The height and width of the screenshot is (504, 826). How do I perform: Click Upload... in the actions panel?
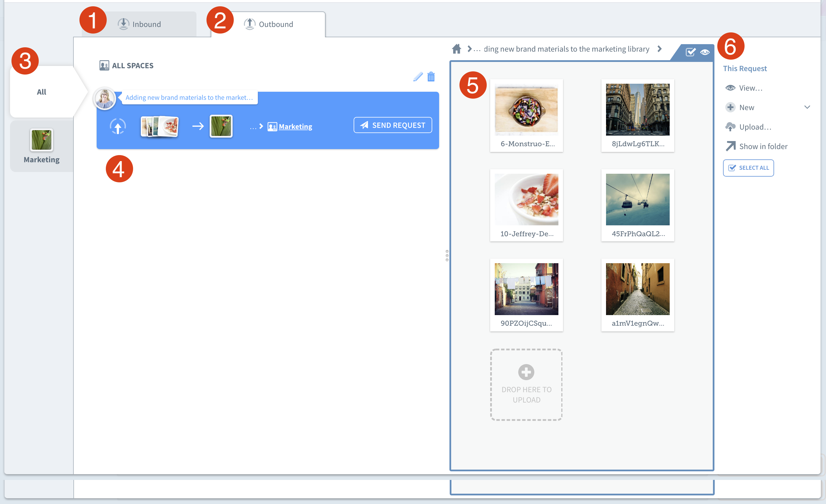pos(748,127)
